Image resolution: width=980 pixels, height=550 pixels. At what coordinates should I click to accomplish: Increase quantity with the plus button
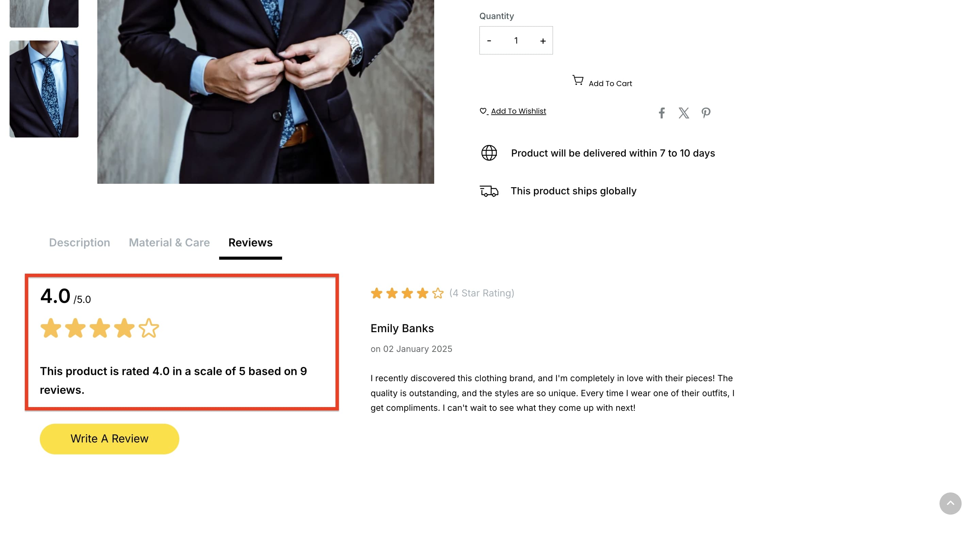(542, 41)
